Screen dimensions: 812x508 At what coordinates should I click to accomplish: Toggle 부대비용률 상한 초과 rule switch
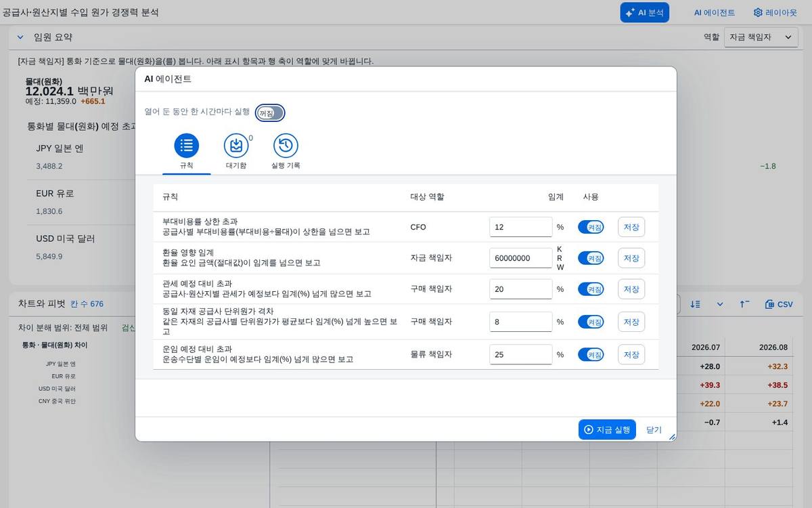click(591, 227)
